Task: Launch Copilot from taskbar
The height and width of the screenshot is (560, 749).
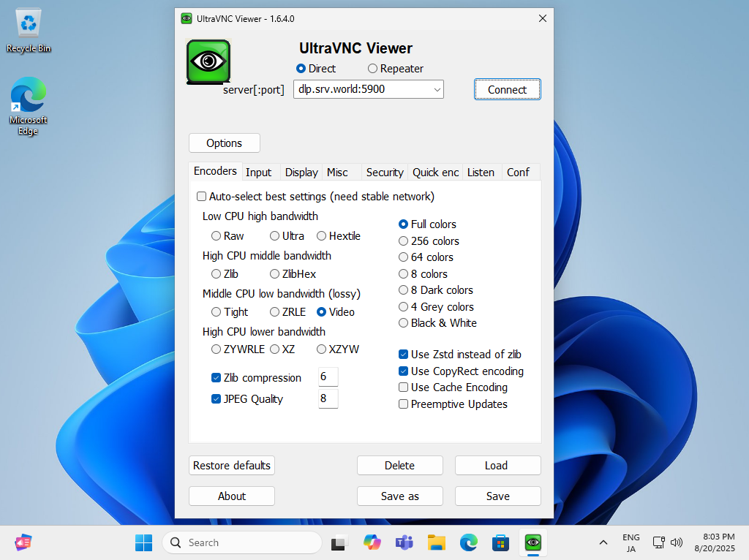Action: pyautogui.click(x=372, y=542)
